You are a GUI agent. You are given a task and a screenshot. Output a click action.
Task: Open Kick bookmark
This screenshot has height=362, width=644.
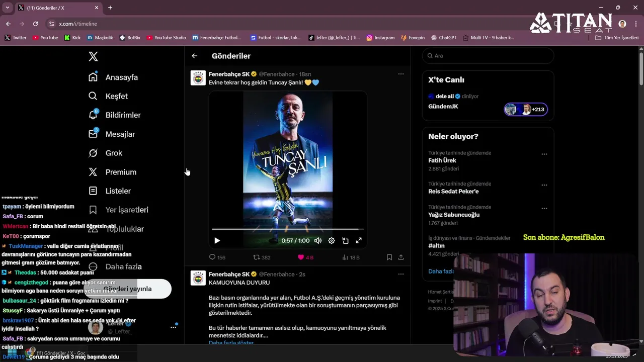coord(72,38)
